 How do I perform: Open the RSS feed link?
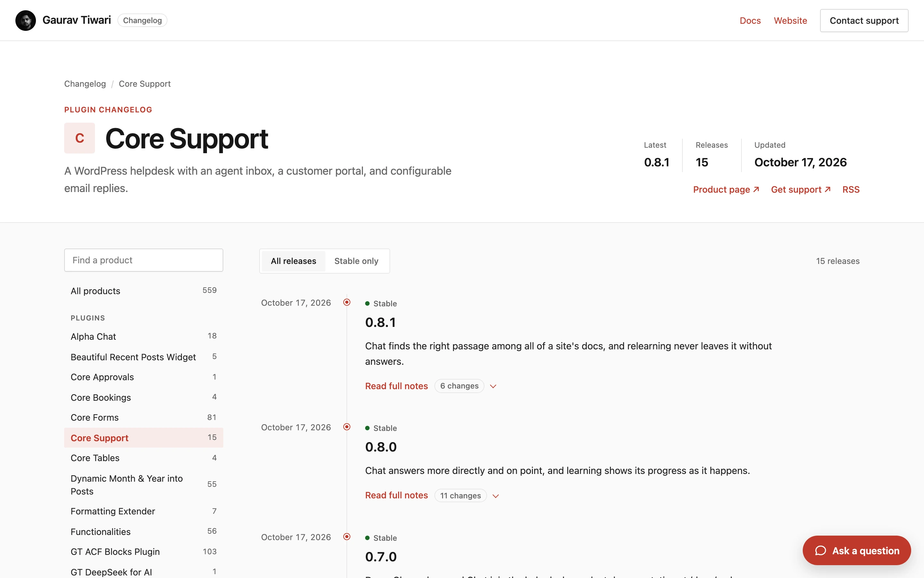click(851, 189)
